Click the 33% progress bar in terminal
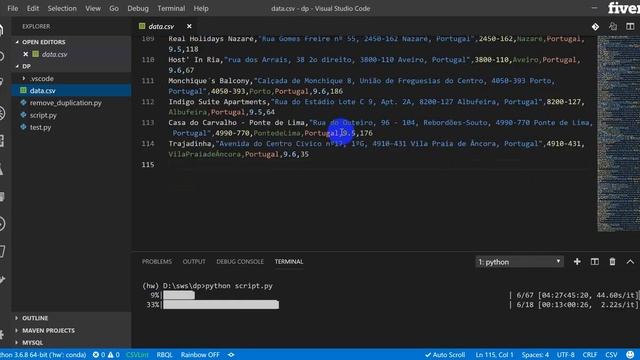 click(x=221, y=304)
